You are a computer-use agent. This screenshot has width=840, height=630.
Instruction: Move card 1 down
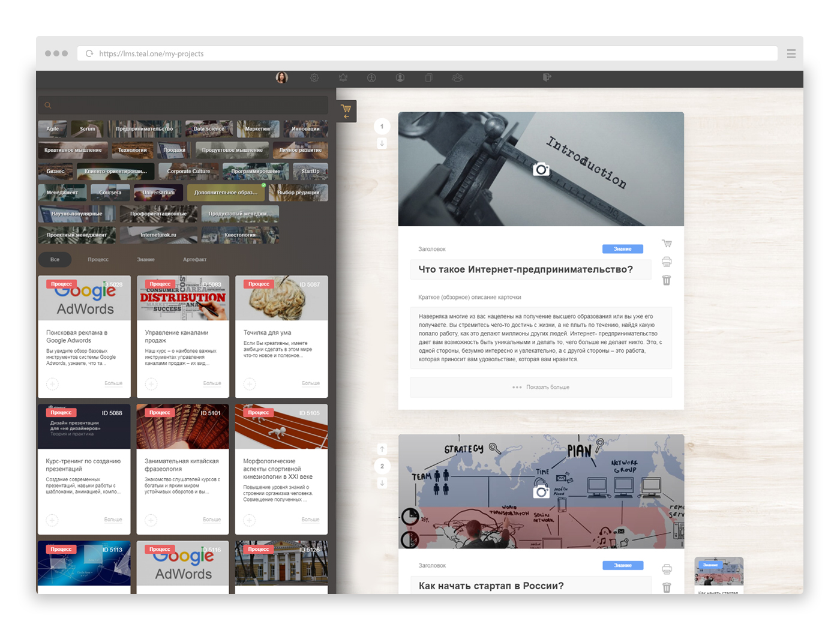[x=382, y=143]
